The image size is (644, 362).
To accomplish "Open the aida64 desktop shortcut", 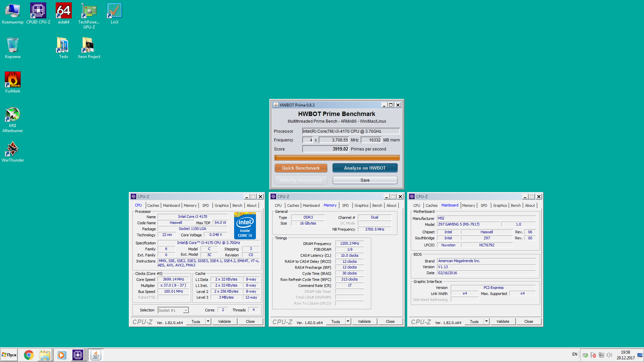I will click(64, 13).
